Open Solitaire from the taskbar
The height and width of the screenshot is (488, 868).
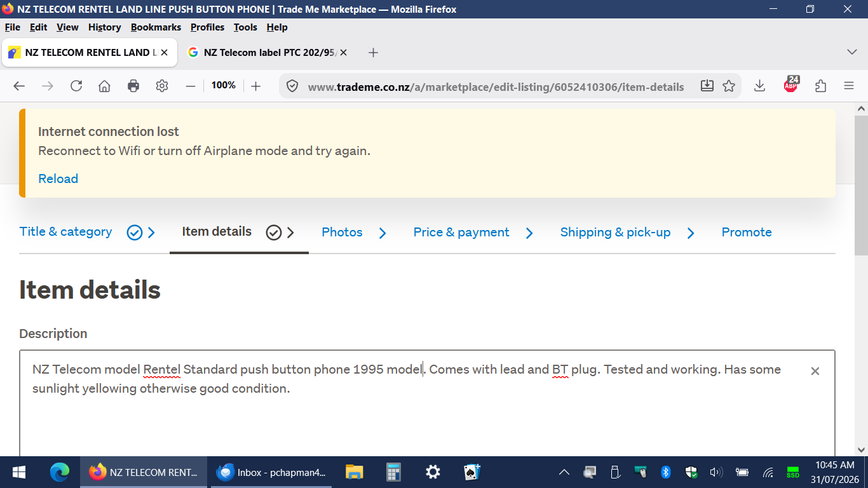[472, 472]
